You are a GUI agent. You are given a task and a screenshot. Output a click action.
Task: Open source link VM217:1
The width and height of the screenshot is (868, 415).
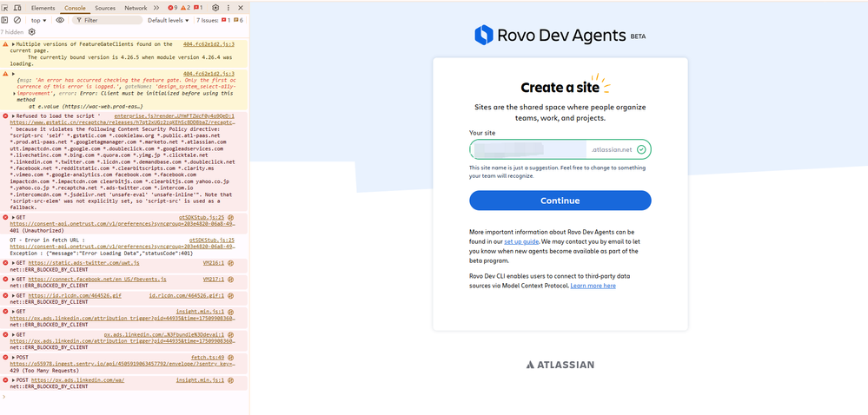tap(213, 280)
